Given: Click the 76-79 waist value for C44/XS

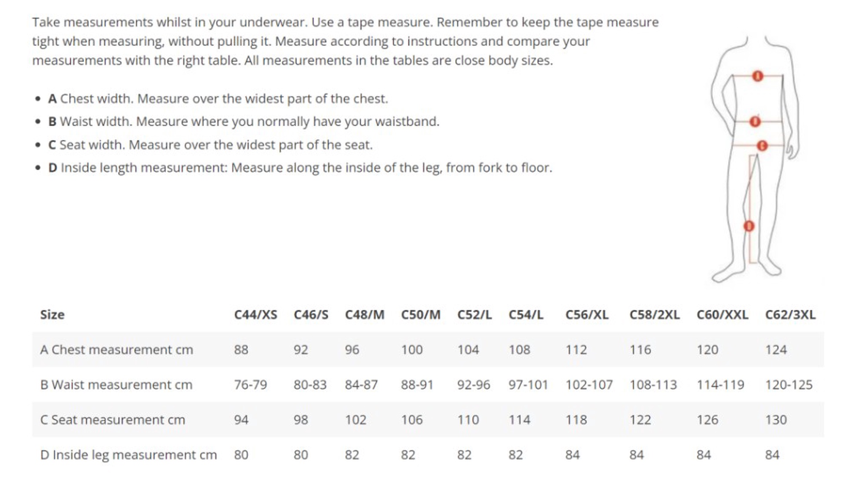Looking at the screenshot, I should pyautogui.click(x=250, y=385).
